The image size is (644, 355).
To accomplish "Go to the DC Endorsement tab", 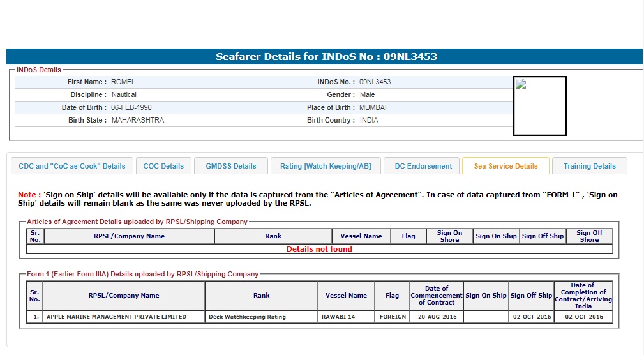I will click(423, 166).
